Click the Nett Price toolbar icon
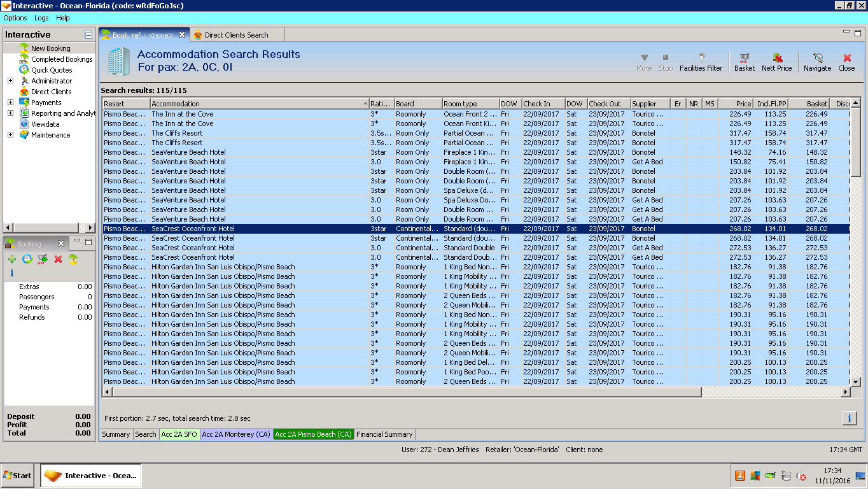The image size is (868, 489). (776, 61)
